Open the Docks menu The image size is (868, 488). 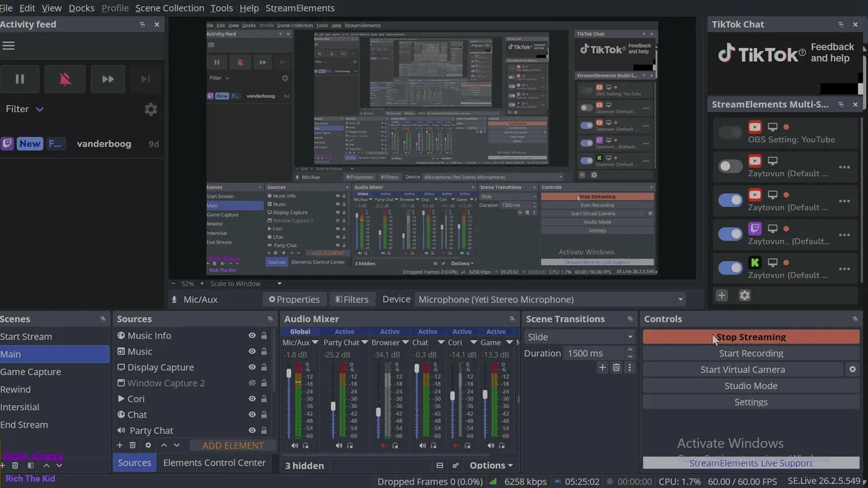pos(81,8)
